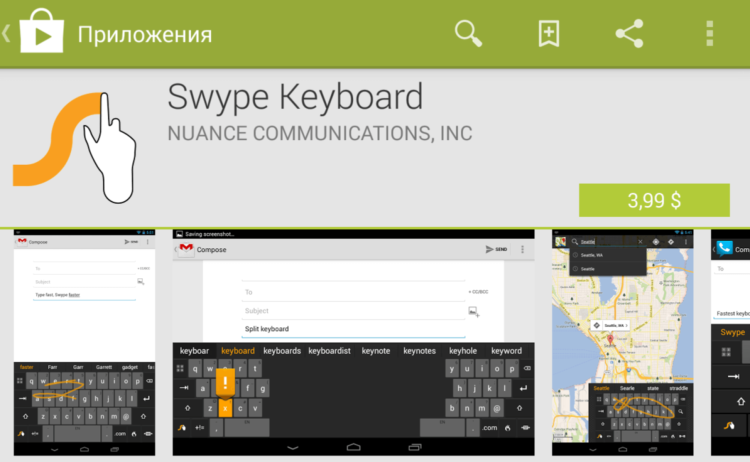Tap the 'keynotes' word suggestion
750x462 pixels.
[x=419, y=351]
